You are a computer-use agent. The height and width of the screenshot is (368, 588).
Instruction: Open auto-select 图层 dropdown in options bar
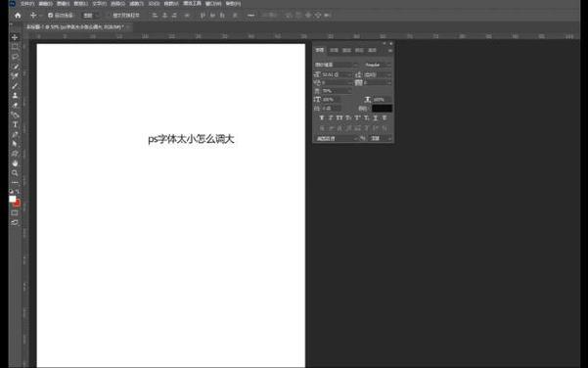tap(91, 16)
